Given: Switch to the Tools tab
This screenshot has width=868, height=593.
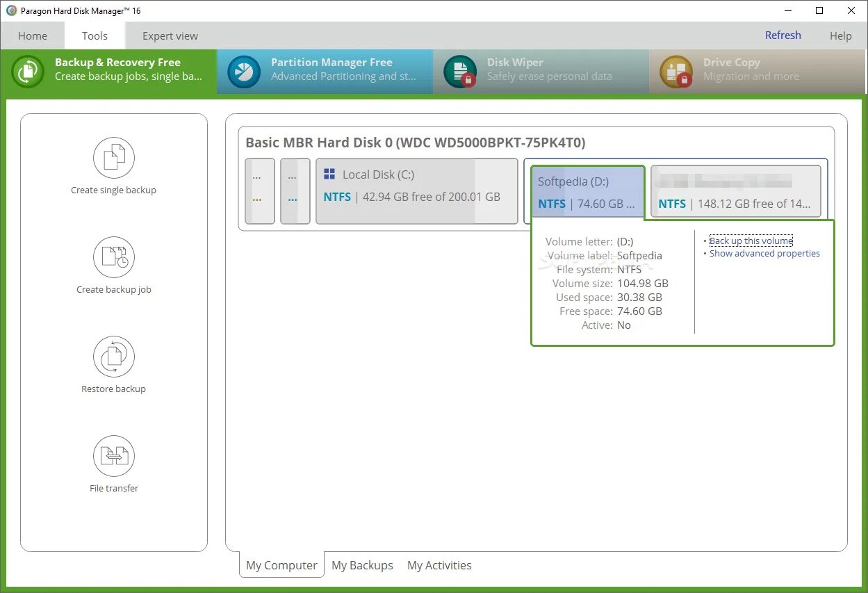Looking at the screenshot, I should pyautogui.click(x=95, y=36).
